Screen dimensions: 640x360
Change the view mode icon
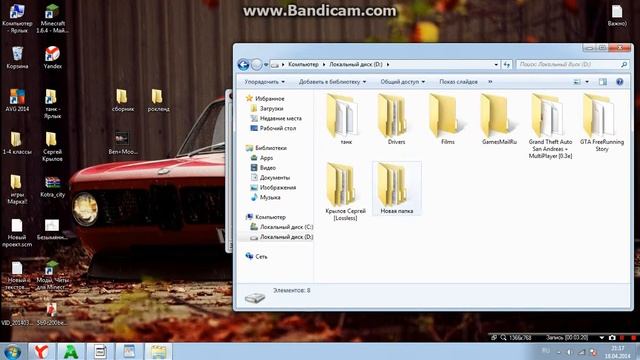click(577, 82)
